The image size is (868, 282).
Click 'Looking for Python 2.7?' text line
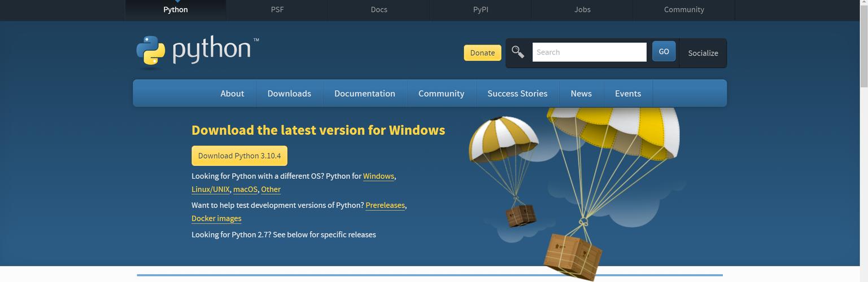click(x=283, y=235)
